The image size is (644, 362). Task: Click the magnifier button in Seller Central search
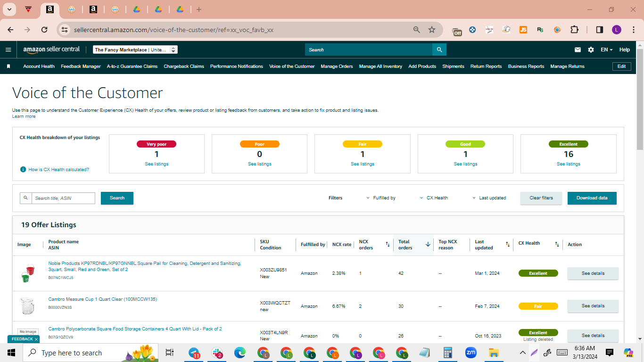(x=439, y=49)
